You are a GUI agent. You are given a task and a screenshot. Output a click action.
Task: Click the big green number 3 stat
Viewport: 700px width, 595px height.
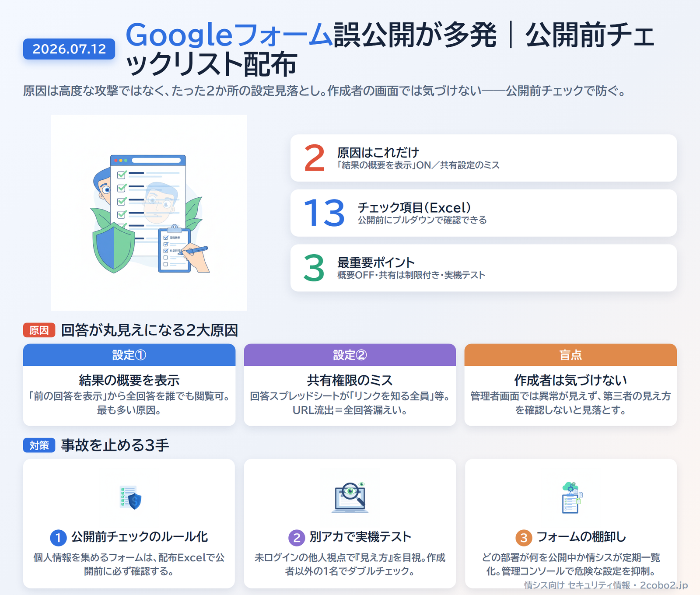pyautogui.click(x=314, y=268)
